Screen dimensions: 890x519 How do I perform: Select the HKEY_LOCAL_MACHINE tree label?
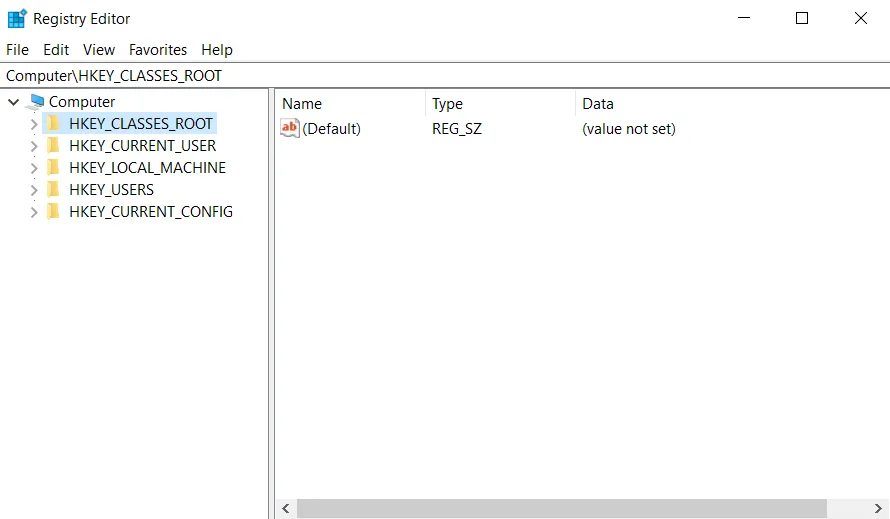coord(148,168)
